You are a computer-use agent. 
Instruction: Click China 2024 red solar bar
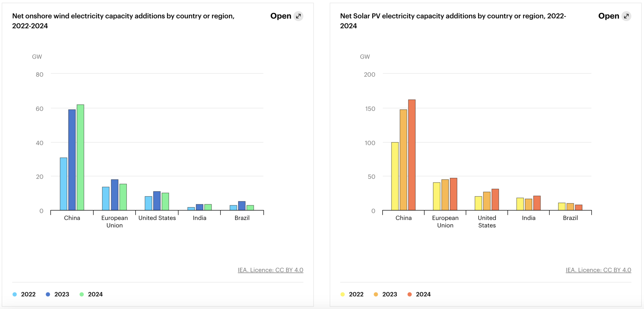click(412, 155)
